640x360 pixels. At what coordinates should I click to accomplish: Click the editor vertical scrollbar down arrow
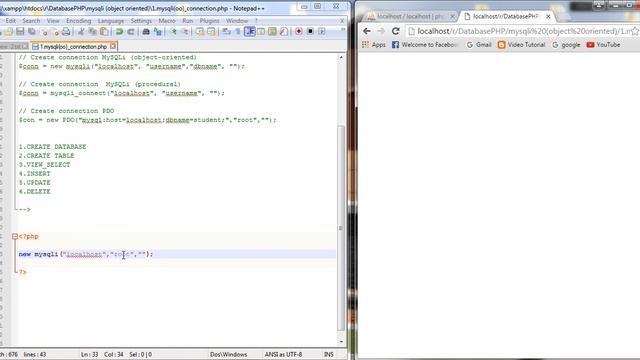point(341,342)
